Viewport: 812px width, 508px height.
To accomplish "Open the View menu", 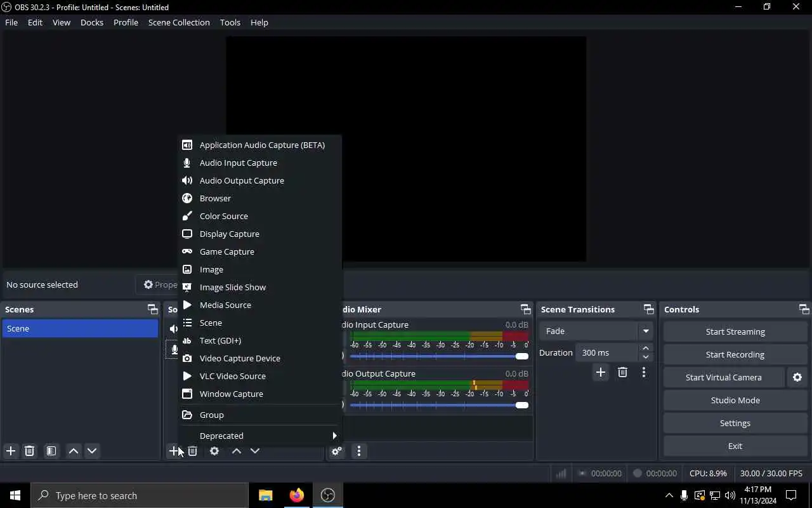I will tap(62, 22).
